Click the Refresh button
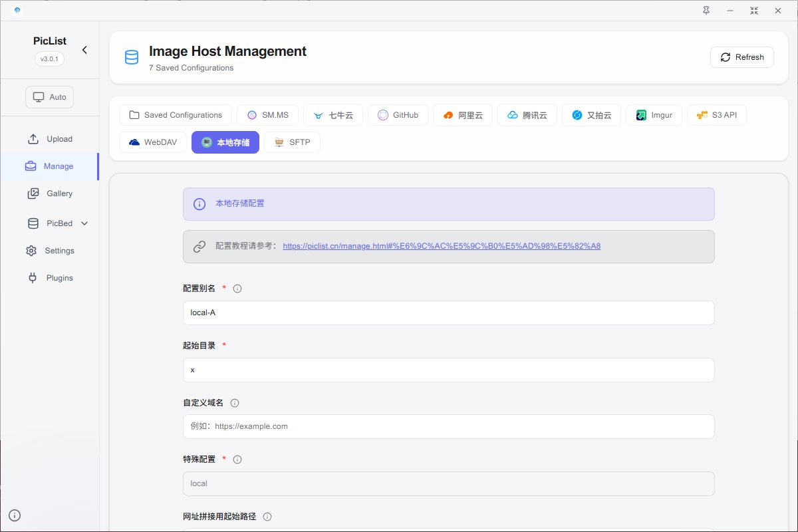 (741, 57)
